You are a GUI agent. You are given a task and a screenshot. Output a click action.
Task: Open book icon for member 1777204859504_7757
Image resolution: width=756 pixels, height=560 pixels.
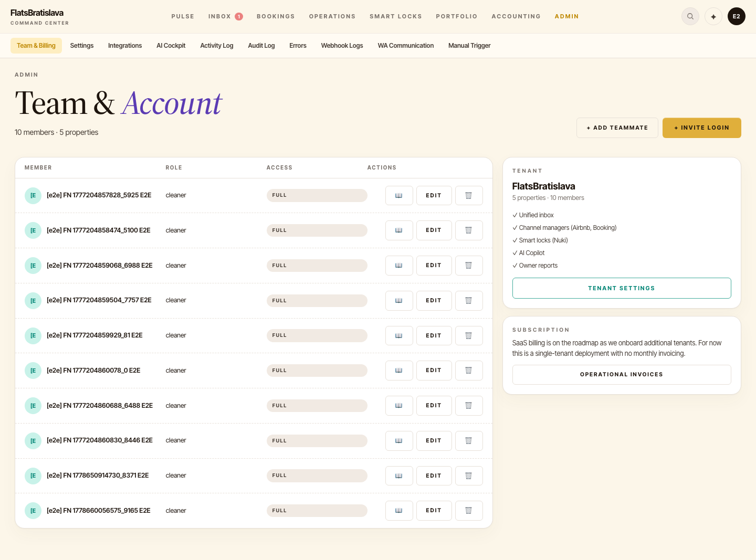[x=399, y=301]
